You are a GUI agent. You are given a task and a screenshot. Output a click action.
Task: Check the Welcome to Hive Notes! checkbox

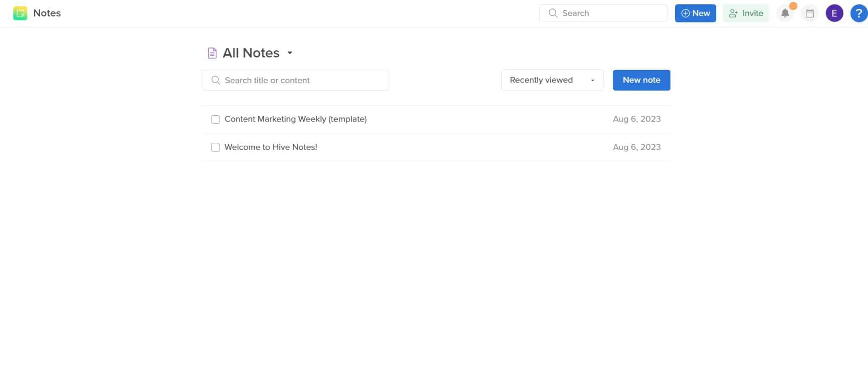coord(215,147)
